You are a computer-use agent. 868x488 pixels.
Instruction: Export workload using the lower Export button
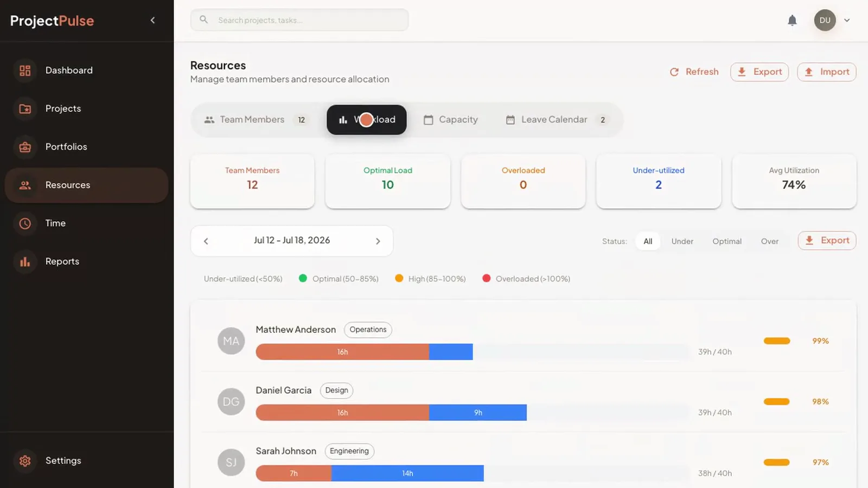click(x=827, y=241)
